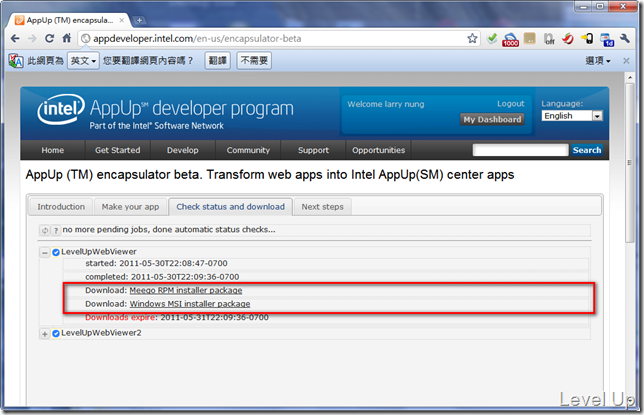The image size is (644, 415).
Task: Switch to the Make your app tab
Action: click(131, 207)
